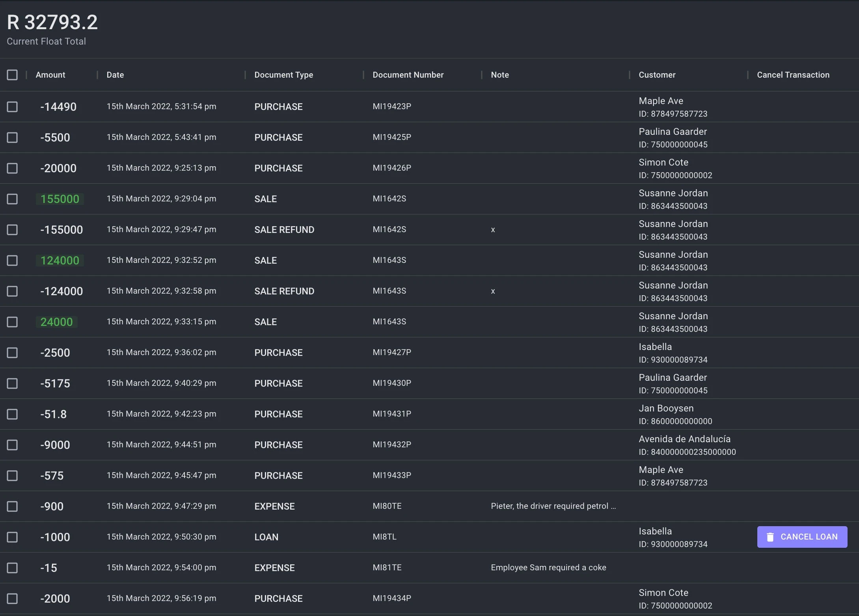
Task: Click the Customer column header
Action: 657,75
